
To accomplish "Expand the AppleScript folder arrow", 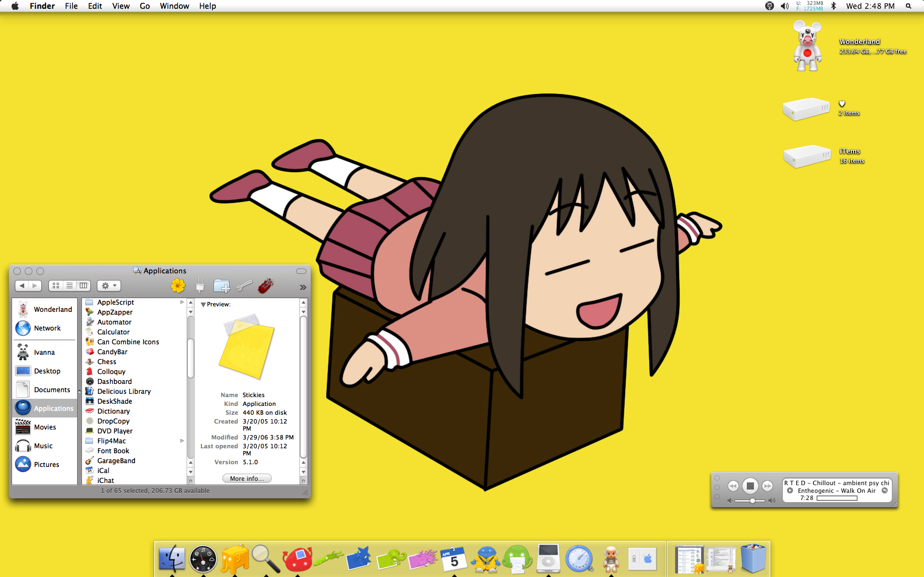I will [x=182, y=303].
